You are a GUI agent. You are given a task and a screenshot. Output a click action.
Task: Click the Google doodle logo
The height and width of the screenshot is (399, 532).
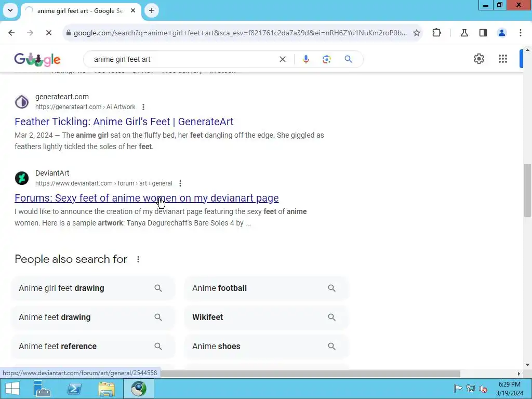pyautogui.click(x=37, y=59)
